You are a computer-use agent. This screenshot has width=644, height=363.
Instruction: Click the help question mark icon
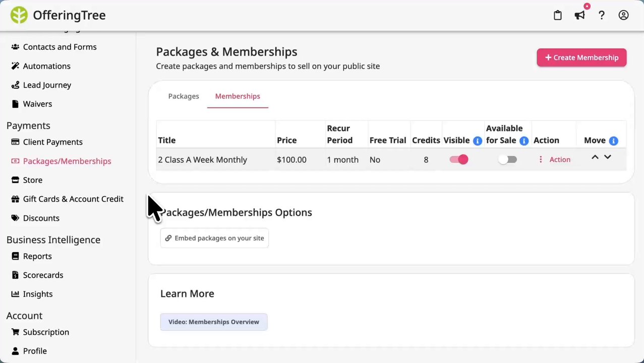point(602,15)
